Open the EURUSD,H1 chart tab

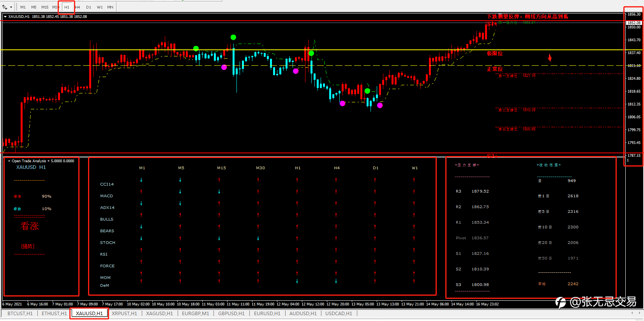tap(267, 313)
